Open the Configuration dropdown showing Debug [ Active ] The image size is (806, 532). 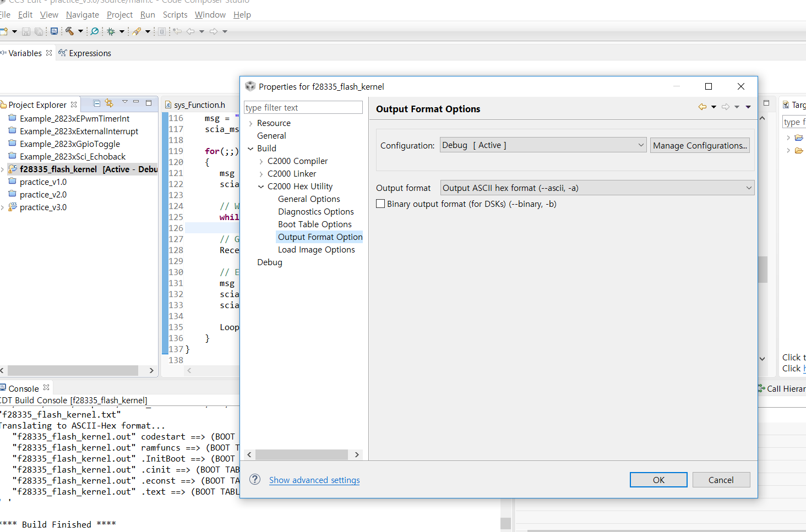(x=543, y=145)
